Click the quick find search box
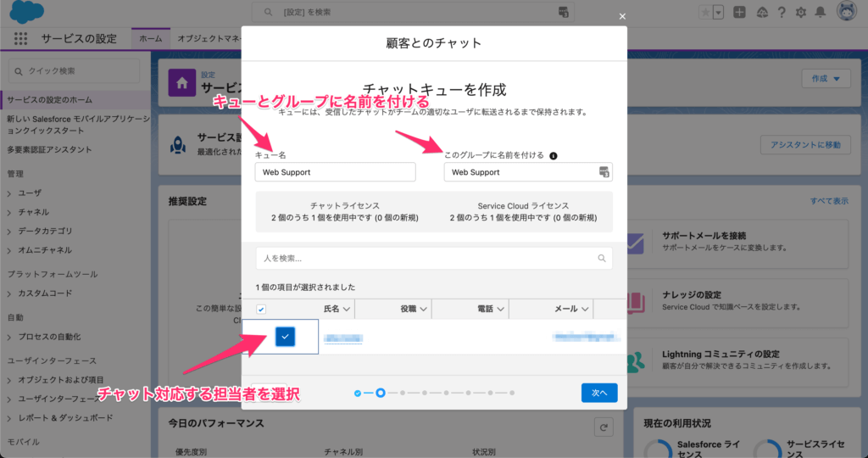868x458 pixels. tap(75, 71)
